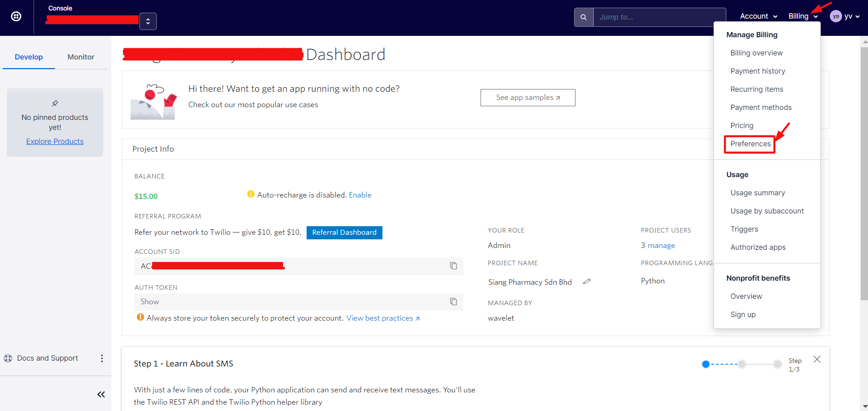Click Nonprofit Sign up menu item

743,315
